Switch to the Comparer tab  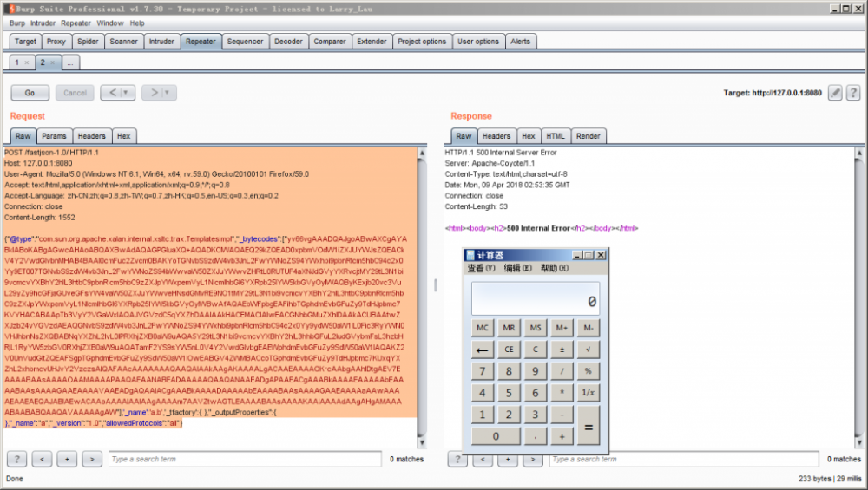coord(330,42)
